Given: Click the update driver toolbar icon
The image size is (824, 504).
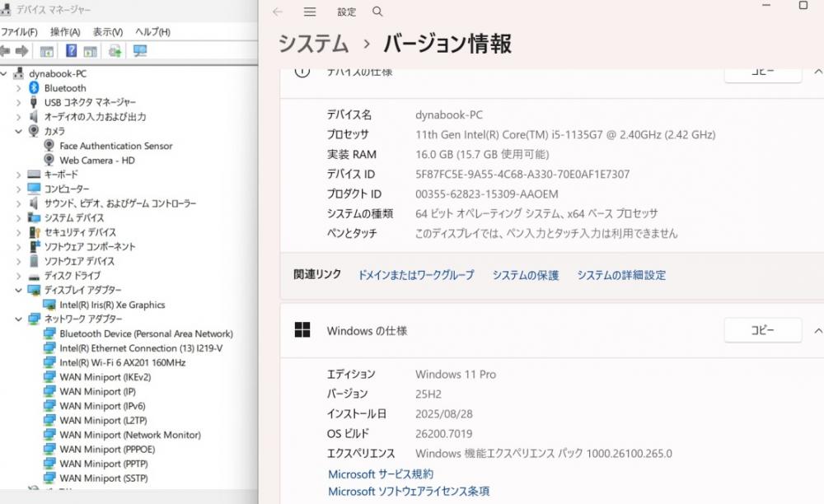Looking at the screenshot, I should point(115,51).
